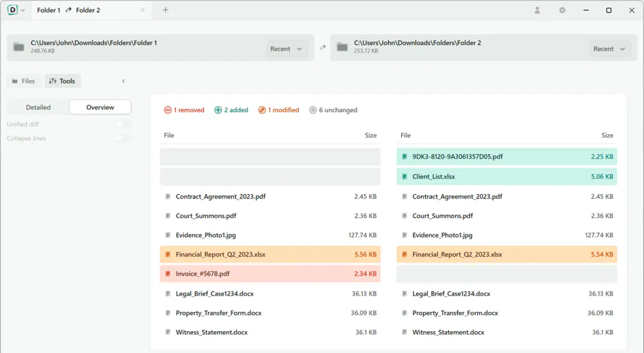Toggle the Collapse lines switch

tap(122, 138)
